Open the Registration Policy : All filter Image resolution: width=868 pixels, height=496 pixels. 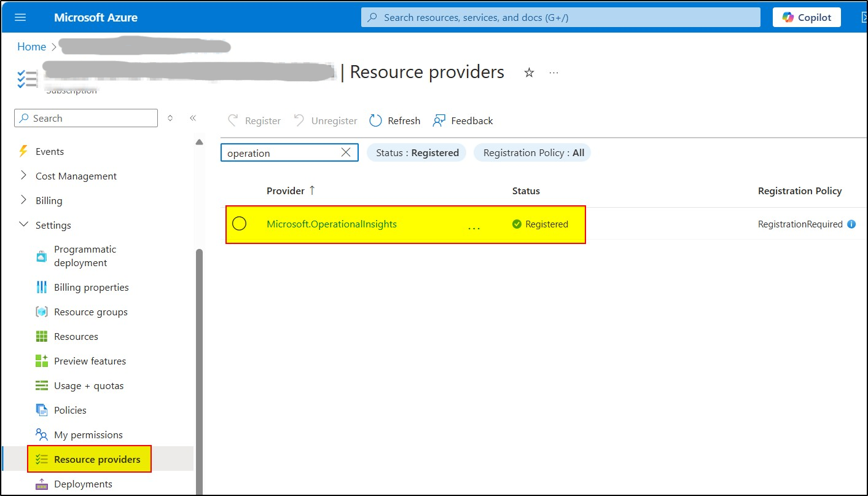[532, 152]
